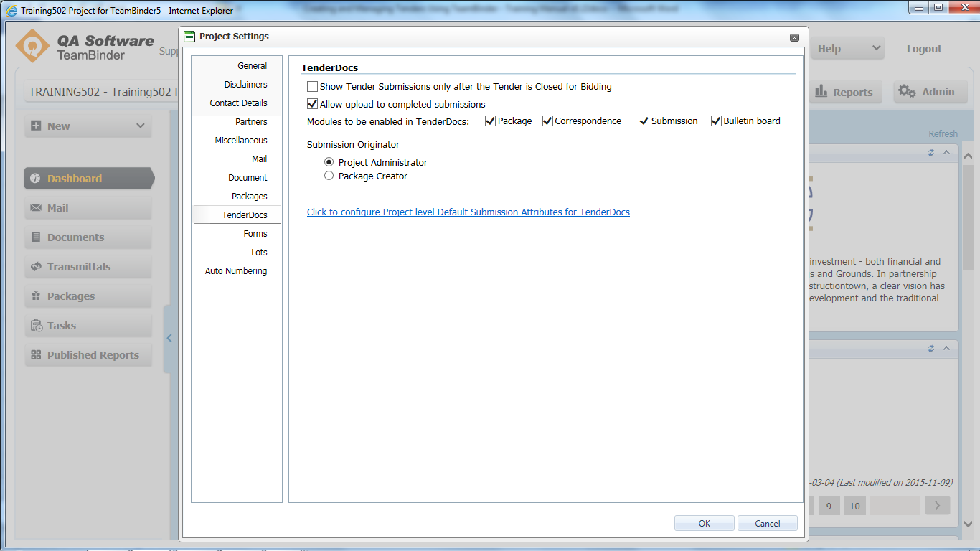Click the New plus icon

pos(36,126)
